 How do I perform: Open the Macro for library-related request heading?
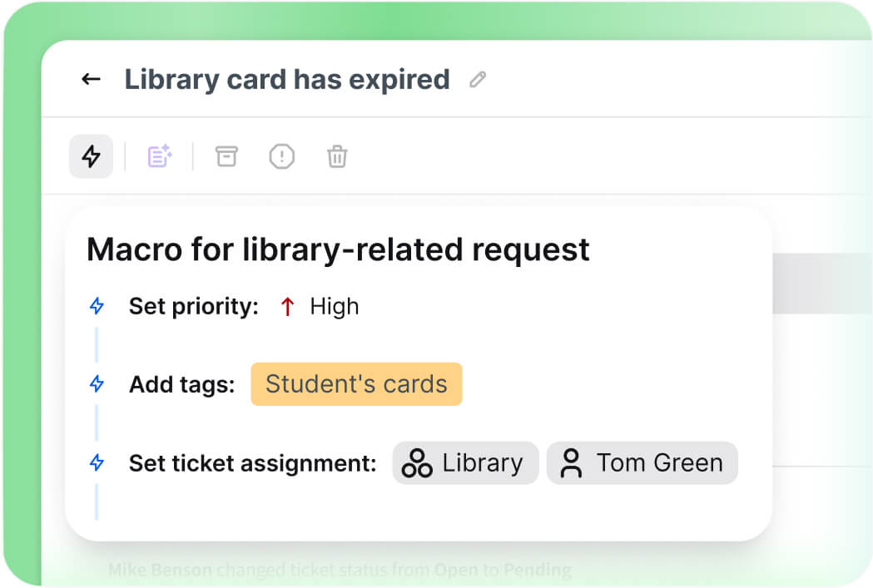(338, 249)
